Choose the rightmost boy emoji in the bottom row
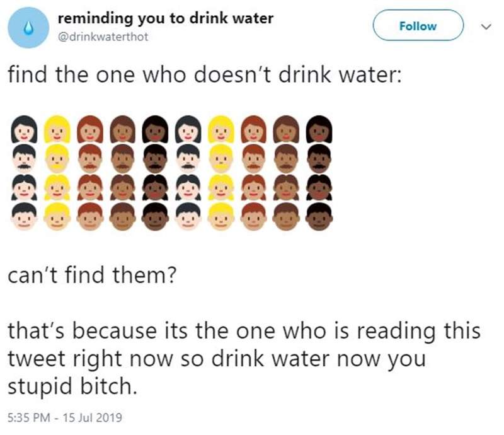The image size is (504, 435). (319, 216)
